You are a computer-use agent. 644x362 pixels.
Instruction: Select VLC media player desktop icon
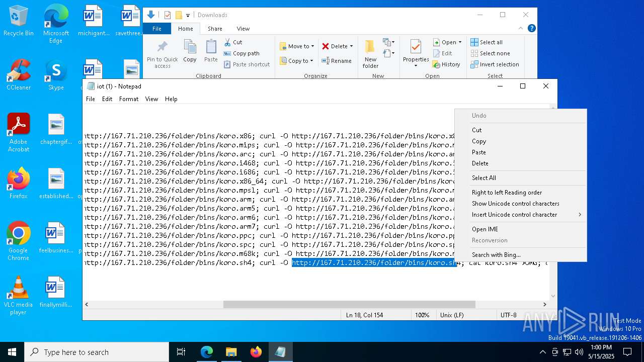19,296
